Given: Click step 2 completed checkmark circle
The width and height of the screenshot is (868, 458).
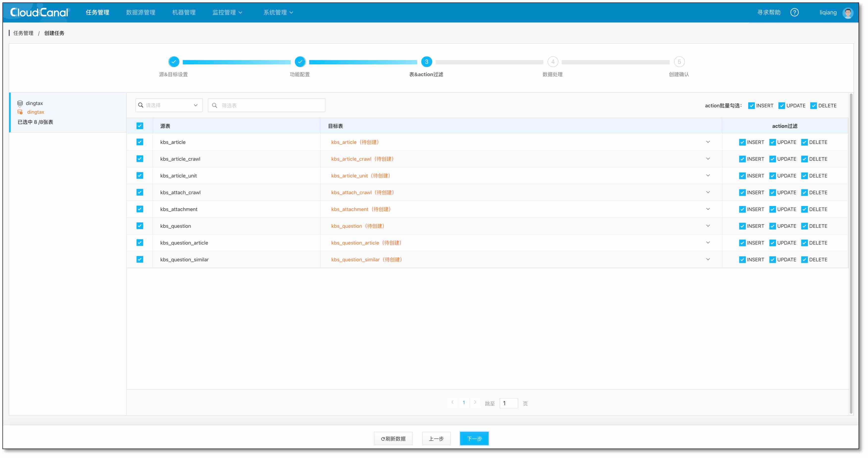Looking at the screenshot, I should (x=300, y=62).
